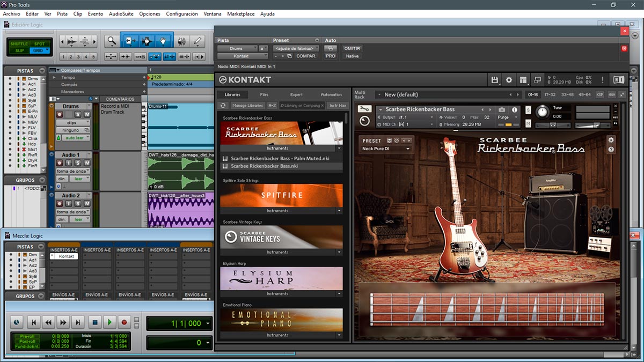Expand the Tempo ruler
Viewport: 644px width, 362px height.
point(53,77)
